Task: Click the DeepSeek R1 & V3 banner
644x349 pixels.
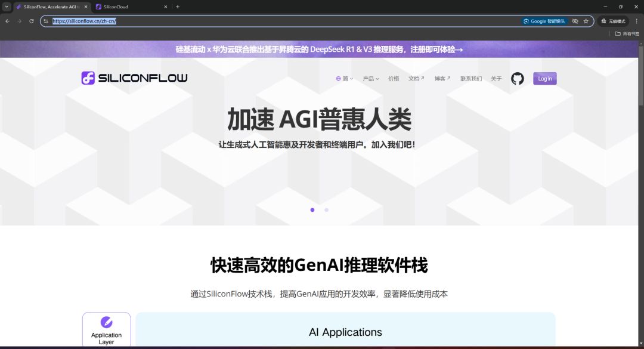Action: [319, 50]
